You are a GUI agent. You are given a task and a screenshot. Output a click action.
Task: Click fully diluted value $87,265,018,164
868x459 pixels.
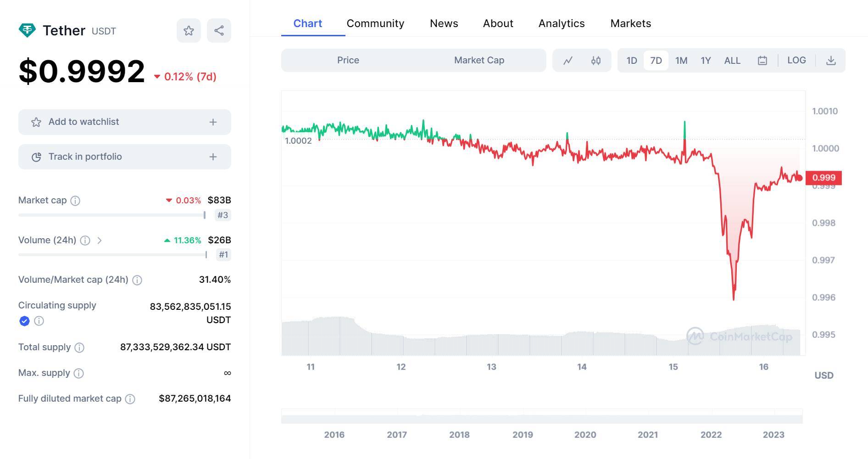point(195,399)
